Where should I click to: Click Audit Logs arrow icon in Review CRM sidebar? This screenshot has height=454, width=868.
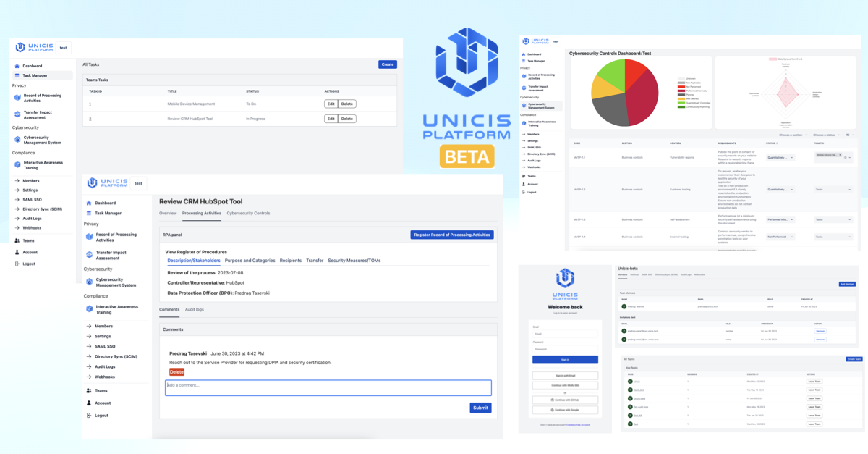click(x=89, y=366)
